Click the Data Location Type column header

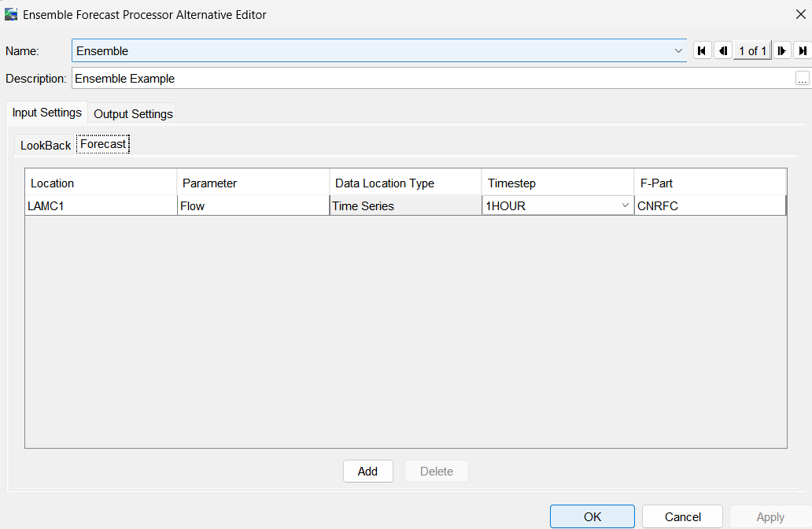click(405, 183)
